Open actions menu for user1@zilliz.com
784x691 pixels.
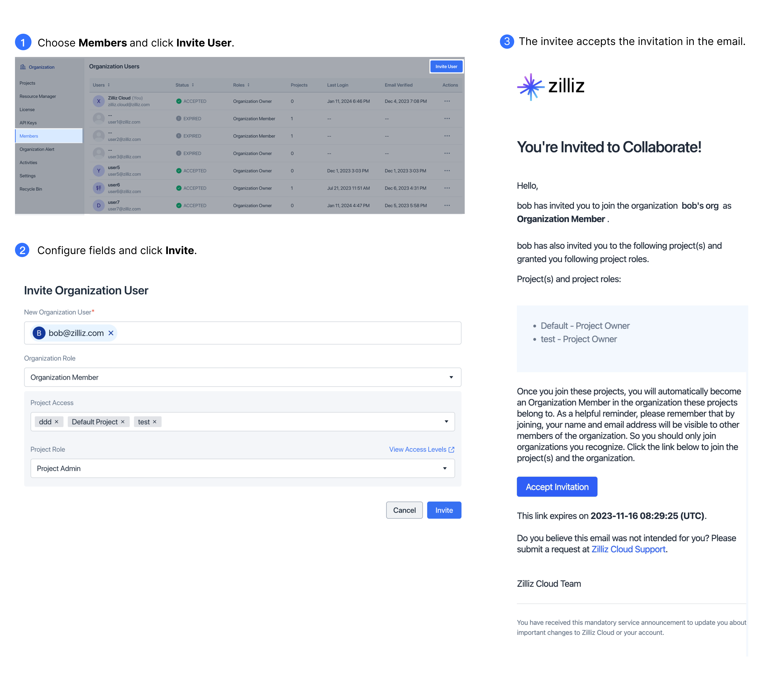coord(447,118)
